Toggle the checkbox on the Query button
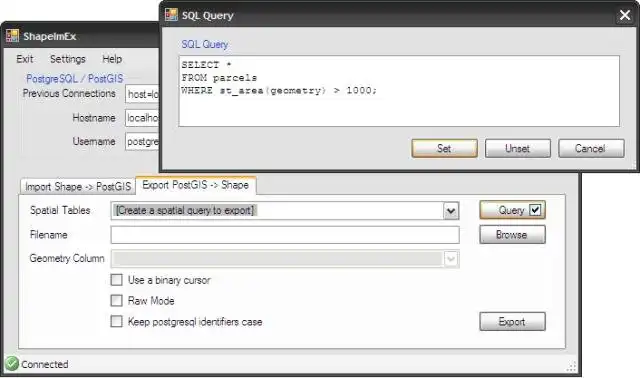The height and width of the screenshot is (378, 640). coord(535,210)
